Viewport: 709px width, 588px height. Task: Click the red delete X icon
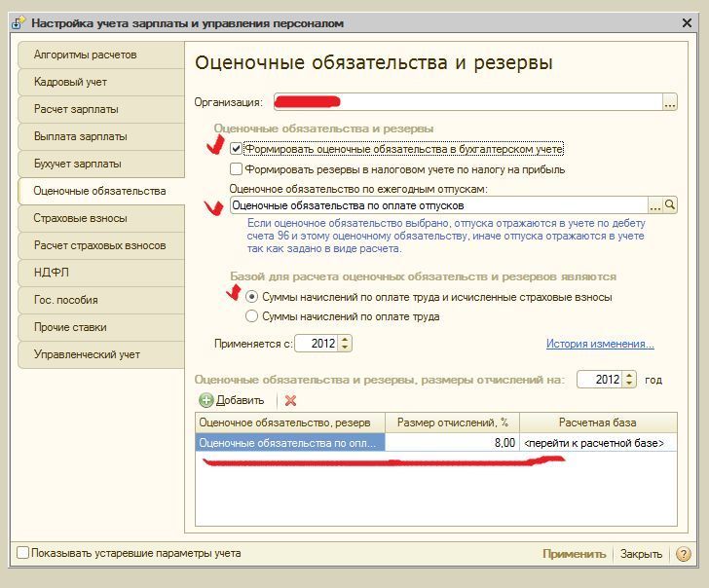click(290, 400)
